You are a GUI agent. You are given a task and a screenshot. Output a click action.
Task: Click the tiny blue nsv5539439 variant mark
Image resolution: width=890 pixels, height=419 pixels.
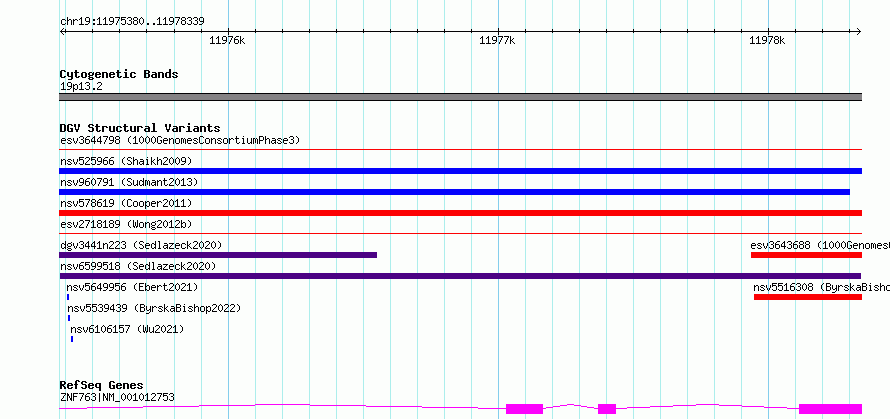click(69, 318)
